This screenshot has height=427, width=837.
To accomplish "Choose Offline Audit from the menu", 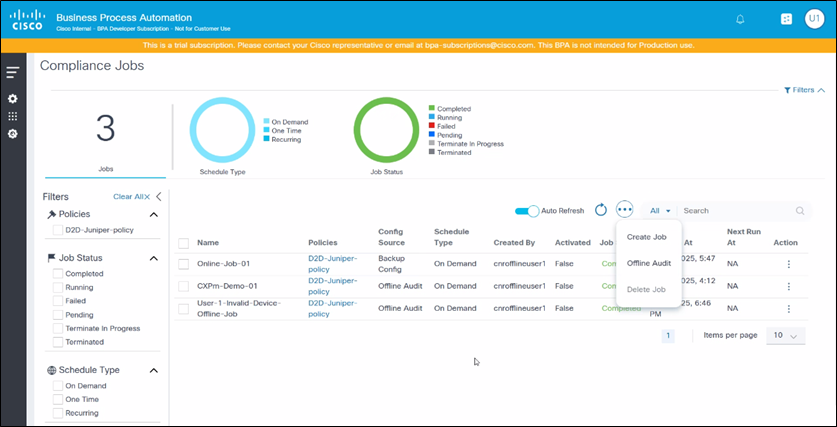I will tap(649, 263).
